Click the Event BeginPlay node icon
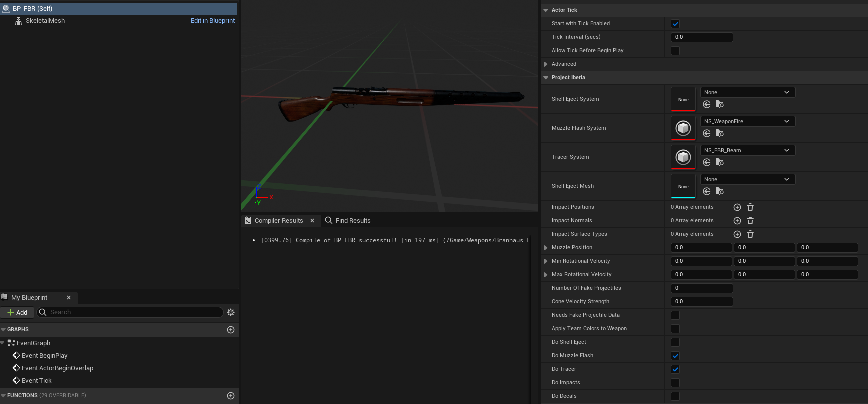 pyautogui.click(x=16, y=355)
